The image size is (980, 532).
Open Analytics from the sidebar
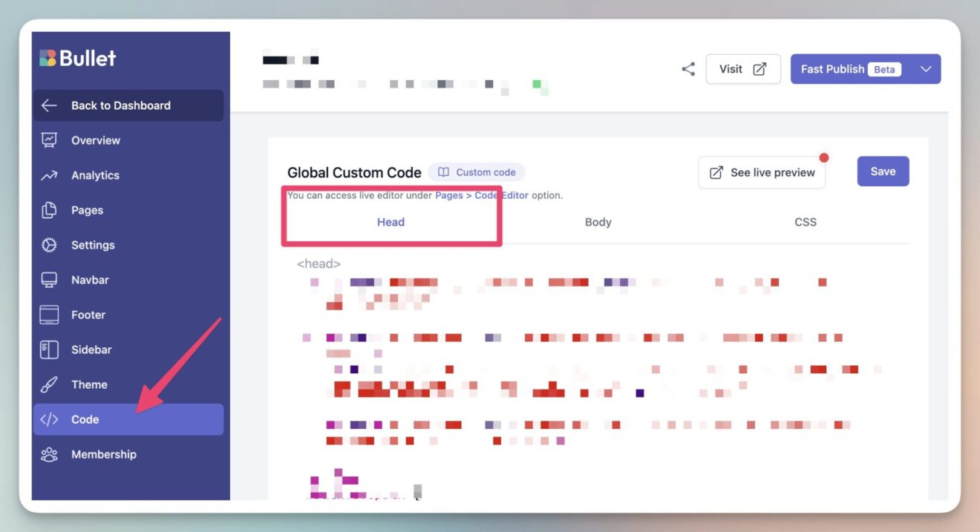[x=49, y=174]
